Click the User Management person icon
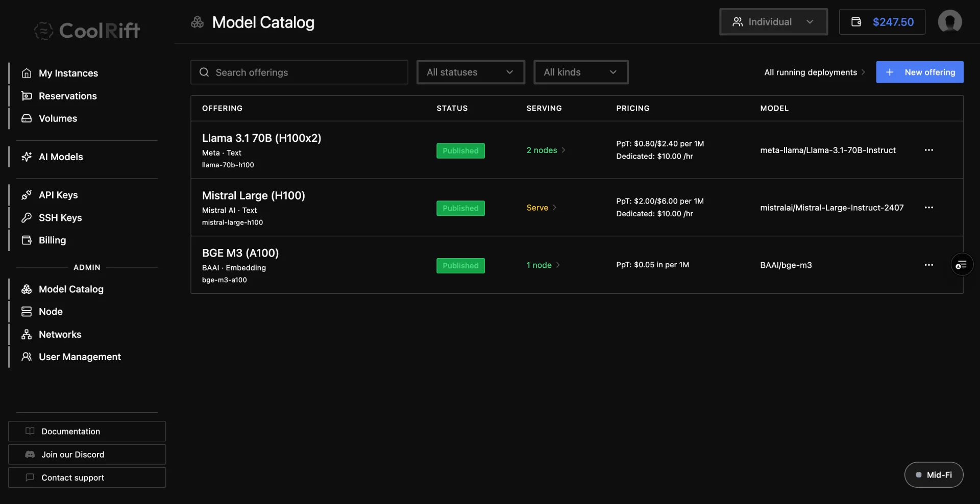The height and width of the screenshot is (504, 980). (27, 357)
